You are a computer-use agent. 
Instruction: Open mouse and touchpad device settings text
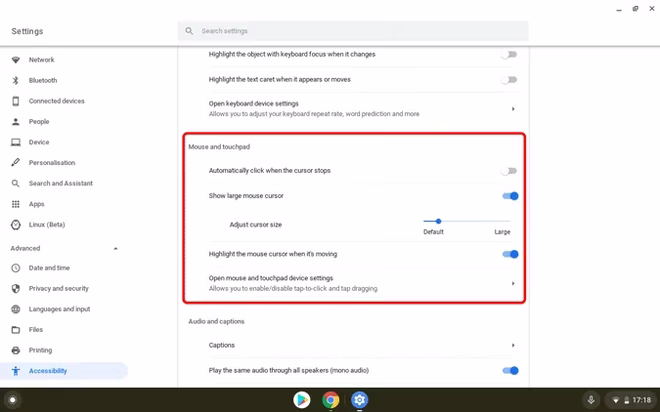(x=271, y=278)
